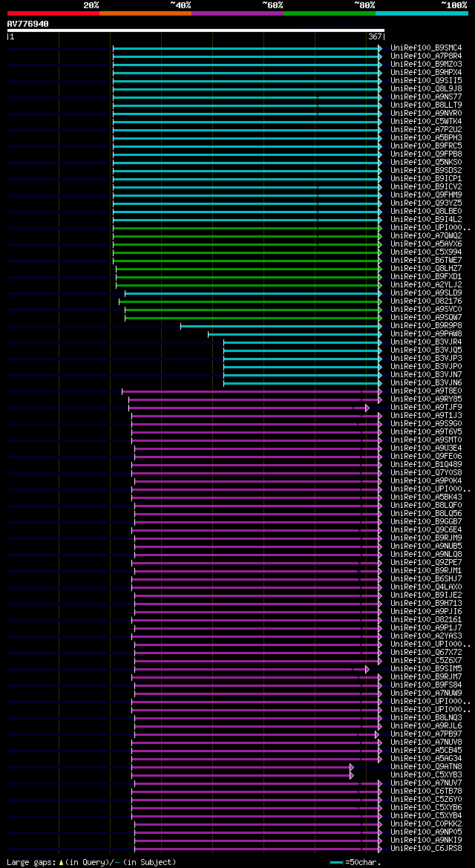Select the UniRef100_Q9ATN8 label
The height and width of the screenshot is (868, 475).
tap(426, 767)
